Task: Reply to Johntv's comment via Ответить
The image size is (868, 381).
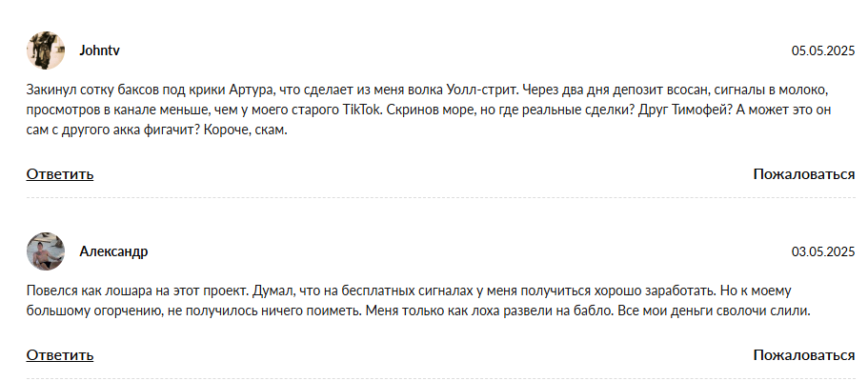Action: [x=60, y=173]
